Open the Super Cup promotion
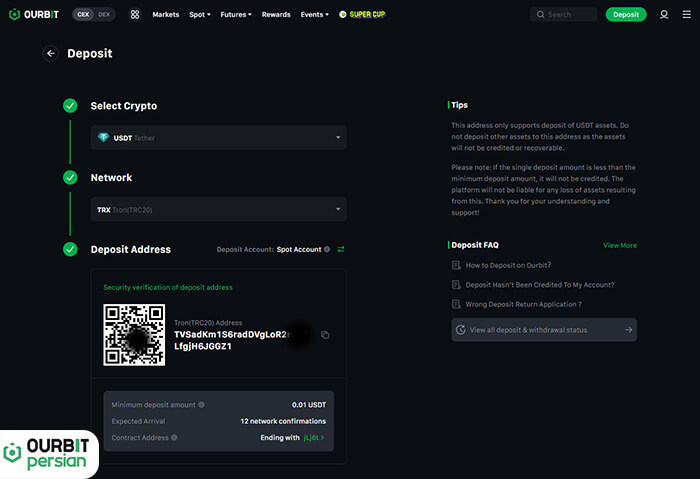700x479 pixels. [362, 14]
